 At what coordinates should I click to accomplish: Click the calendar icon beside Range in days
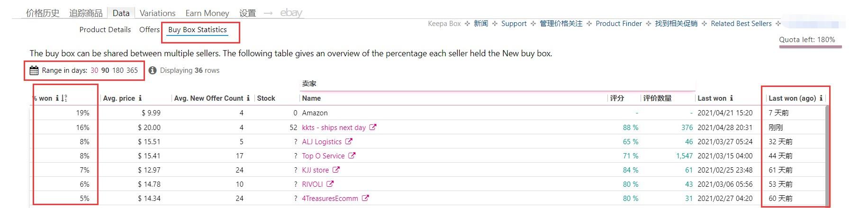(34, 70)
